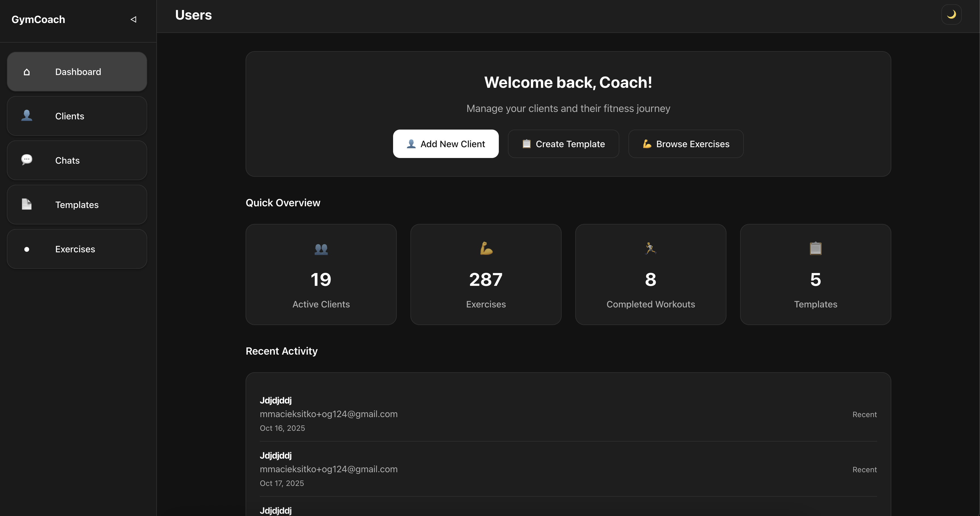Viewport: 980px width, 516px height.
Task: Navigate to the Templates section
Action: [x=76, y=204]
